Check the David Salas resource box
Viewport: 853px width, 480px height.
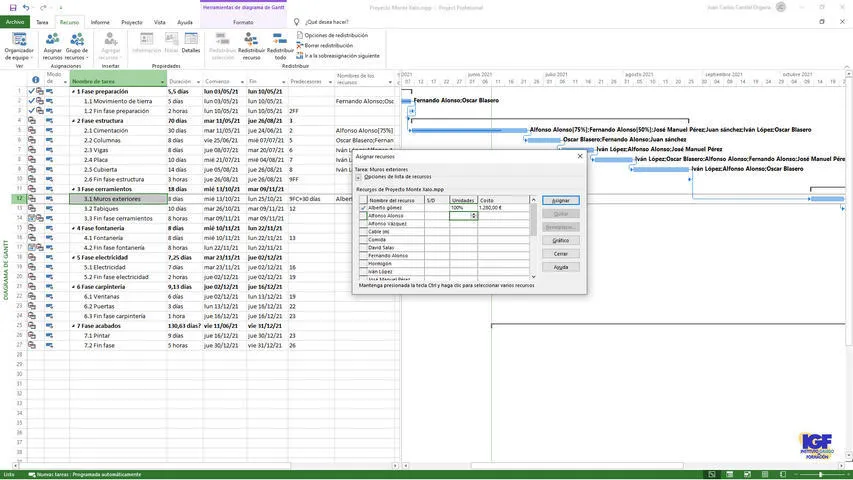click(x=363, y=248)
